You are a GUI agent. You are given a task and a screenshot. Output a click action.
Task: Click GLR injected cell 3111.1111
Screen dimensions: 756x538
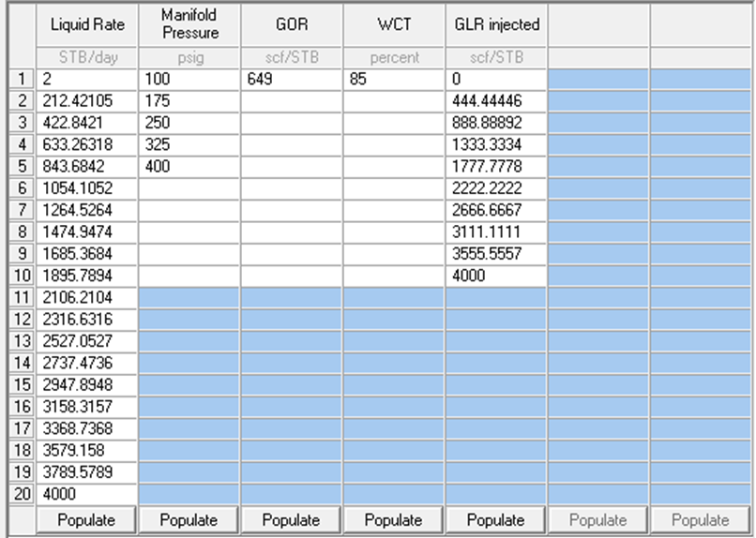[x=496, y=232]
